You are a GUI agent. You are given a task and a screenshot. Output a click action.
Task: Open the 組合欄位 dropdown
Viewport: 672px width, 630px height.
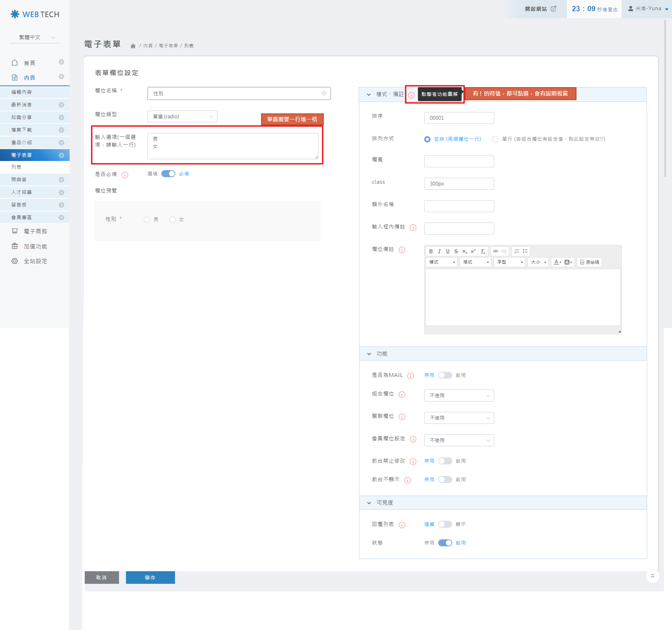tap(459, 395)
